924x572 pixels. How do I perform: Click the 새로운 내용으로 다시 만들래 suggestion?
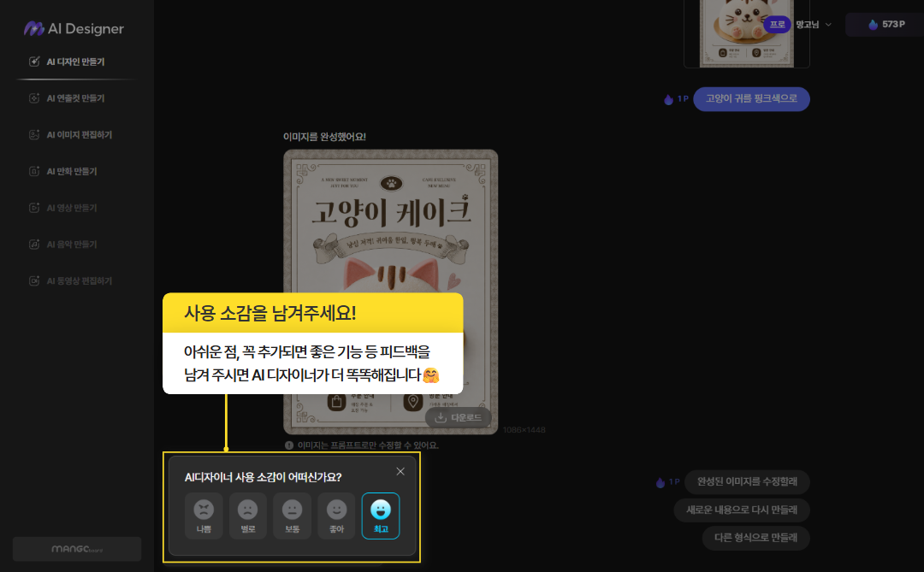[x=742, y=510]
